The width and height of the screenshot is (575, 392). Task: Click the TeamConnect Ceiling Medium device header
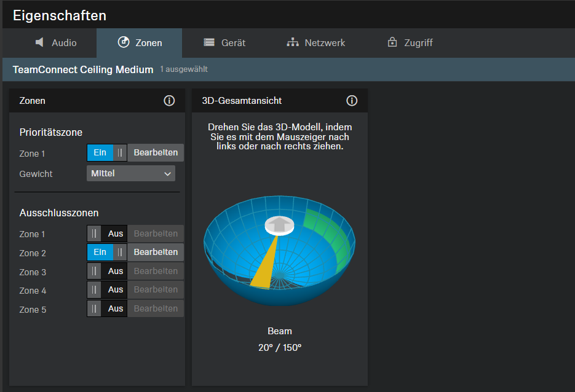pyautogui.click(x=83, y=69)
